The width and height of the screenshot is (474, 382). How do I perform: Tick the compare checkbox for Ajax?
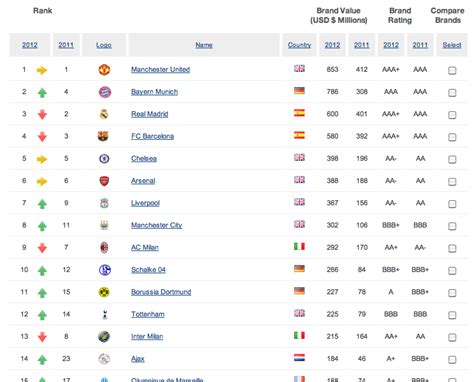tap(452, 360)
